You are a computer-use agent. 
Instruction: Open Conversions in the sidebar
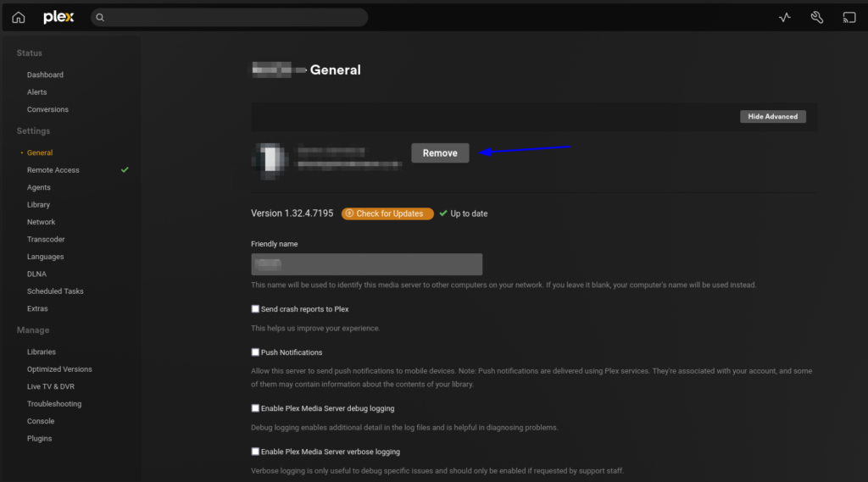coord(47,109)
